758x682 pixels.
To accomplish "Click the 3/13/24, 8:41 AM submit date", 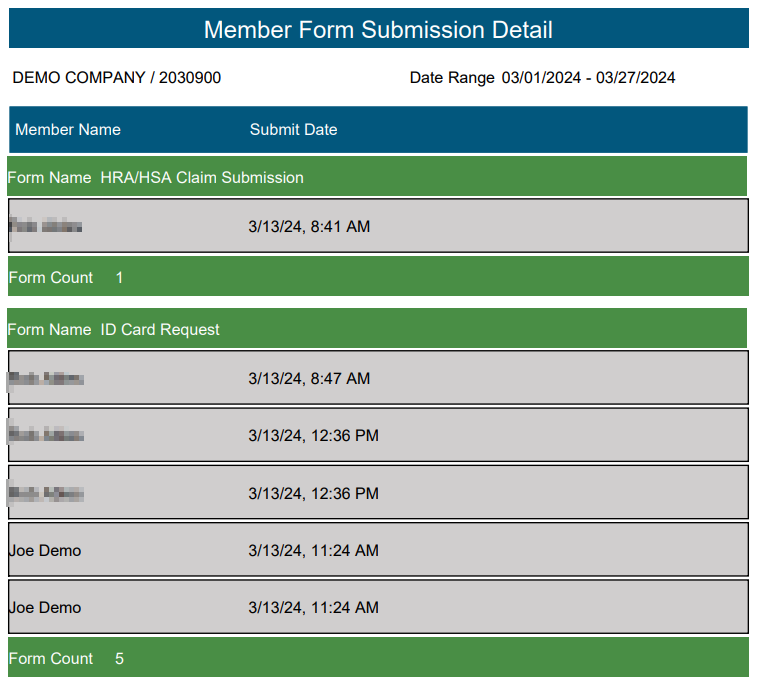I will [x=309, y=226].
